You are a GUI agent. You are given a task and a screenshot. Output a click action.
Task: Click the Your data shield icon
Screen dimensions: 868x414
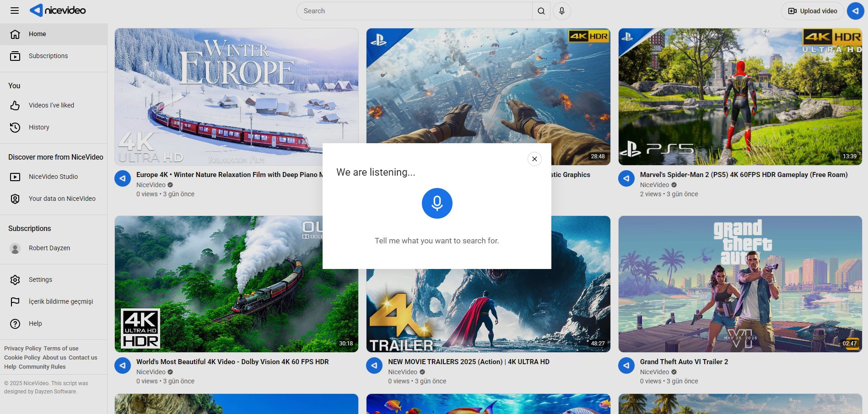point(15,199)
